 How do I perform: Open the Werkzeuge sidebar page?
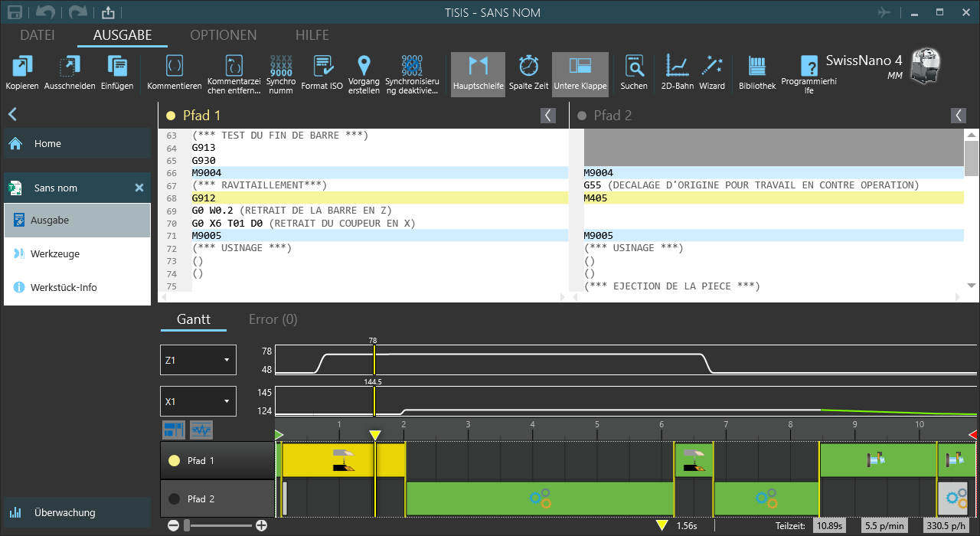click(54, 254)
